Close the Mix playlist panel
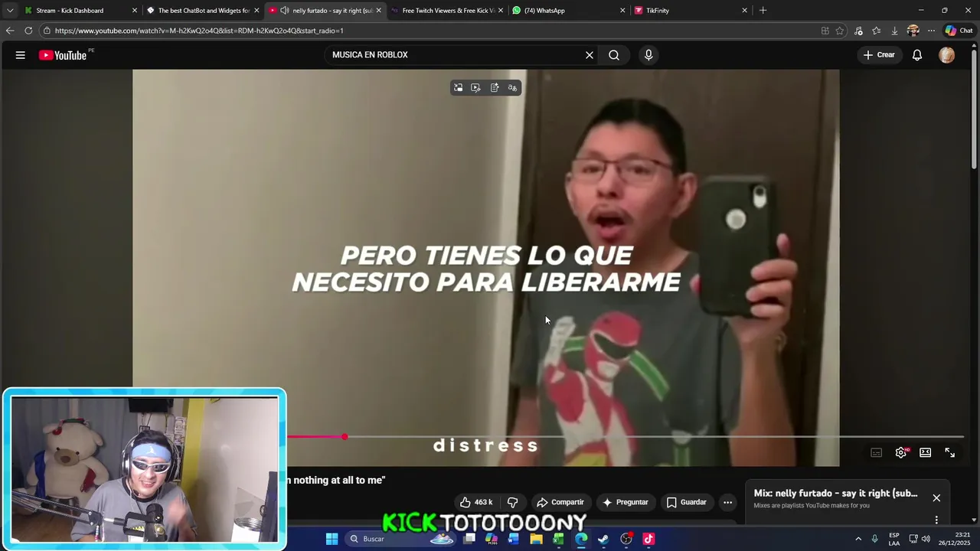Viewport: 980px width, 551px height. coord(936,498)
